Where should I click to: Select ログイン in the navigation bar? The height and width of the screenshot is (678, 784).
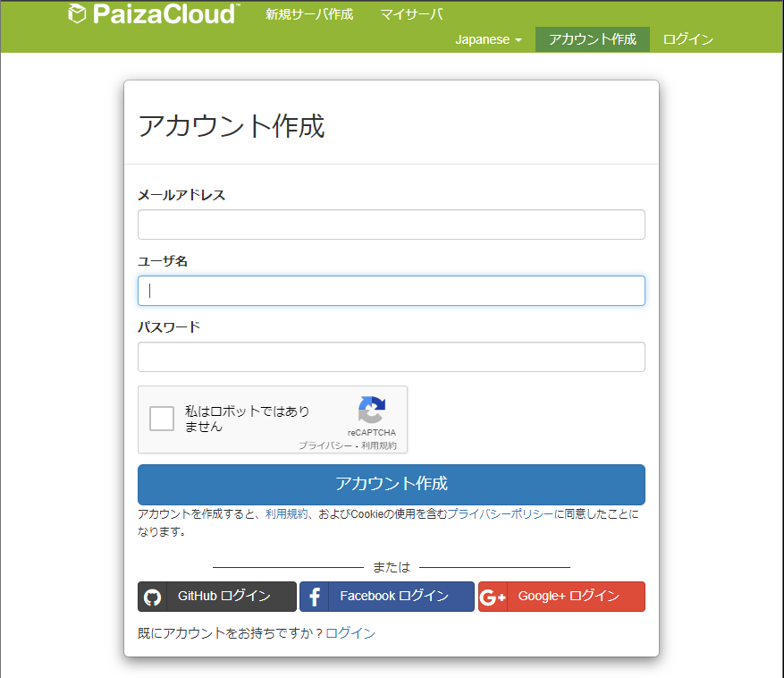click(687, 39)
